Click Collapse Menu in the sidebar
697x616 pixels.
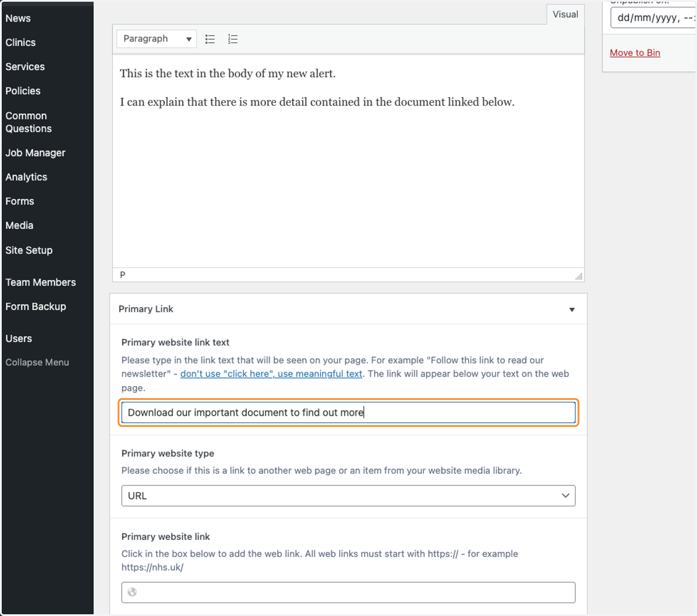[x=37, y=362]
